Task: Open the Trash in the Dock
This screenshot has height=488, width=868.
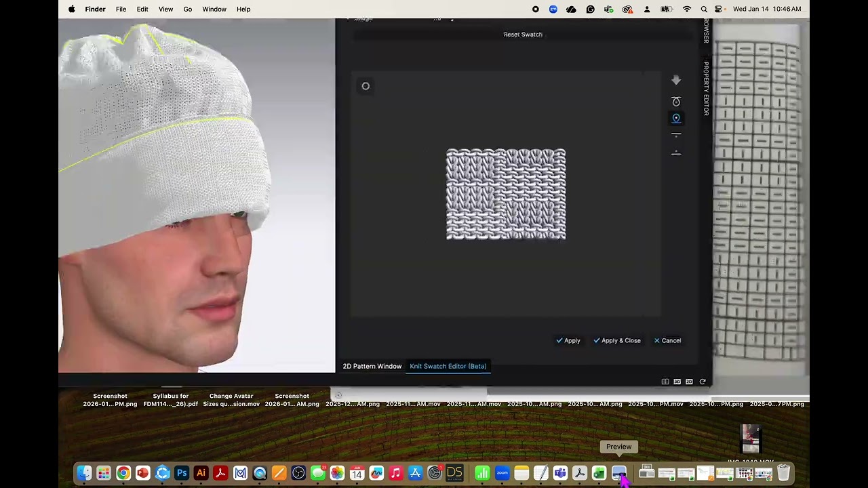Action: click(783, 473)
